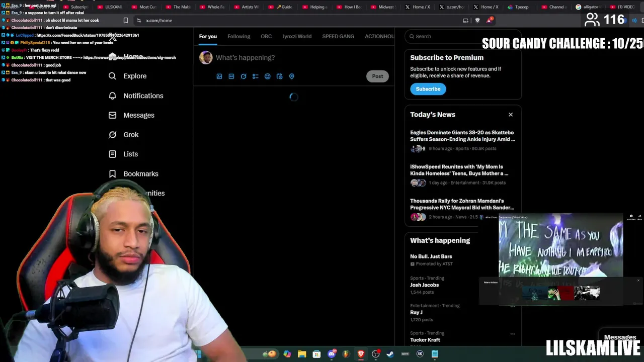Viewport: 644px width, 362px height.
Task: Open Copilot from the taskbar
Action: point(287,354)
